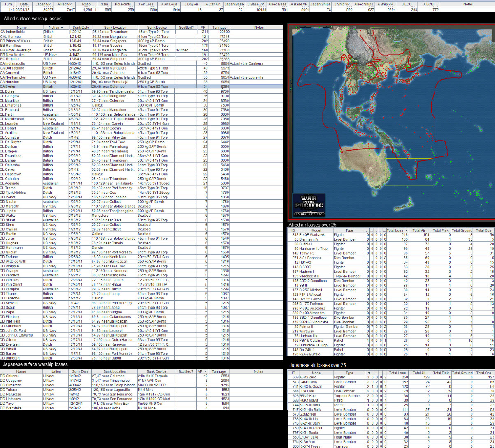
Task: Select the BB Prince of Wales cell
Action: pos(21,41)
